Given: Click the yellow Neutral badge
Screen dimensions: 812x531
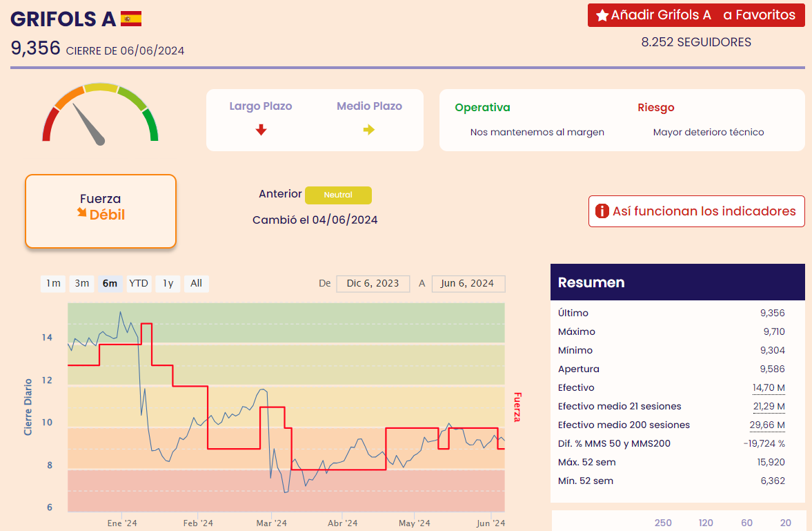Looking at the screenshot, I should (x=338, y=195).
